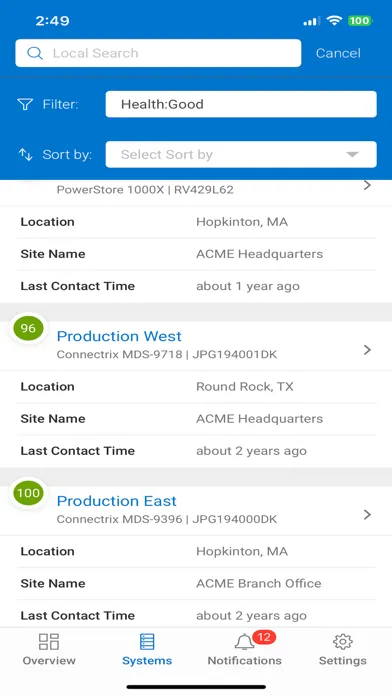
Task: Tap the Notifications bell icon
Action: [244, 642]
